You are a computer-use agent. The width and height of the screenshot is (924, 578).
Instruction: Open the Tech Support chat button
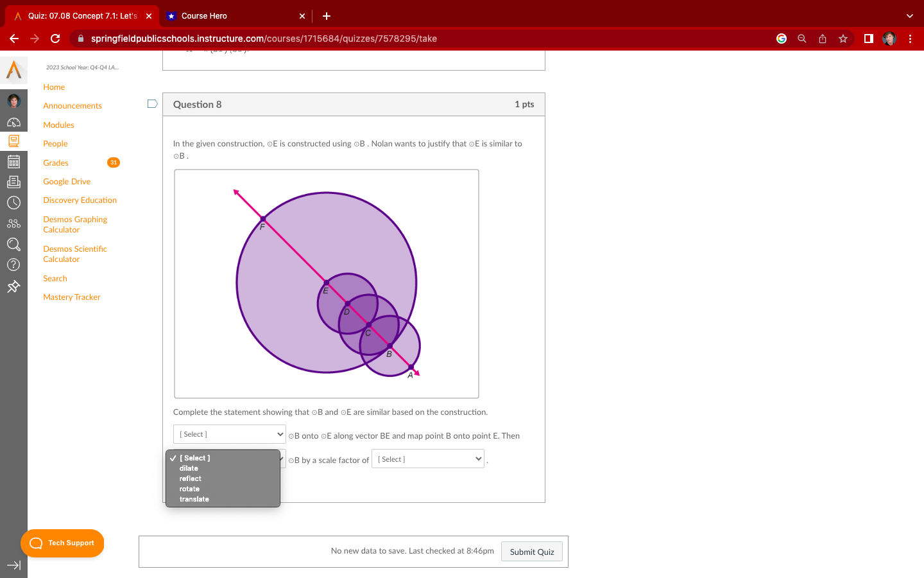[x=62, y=543]
